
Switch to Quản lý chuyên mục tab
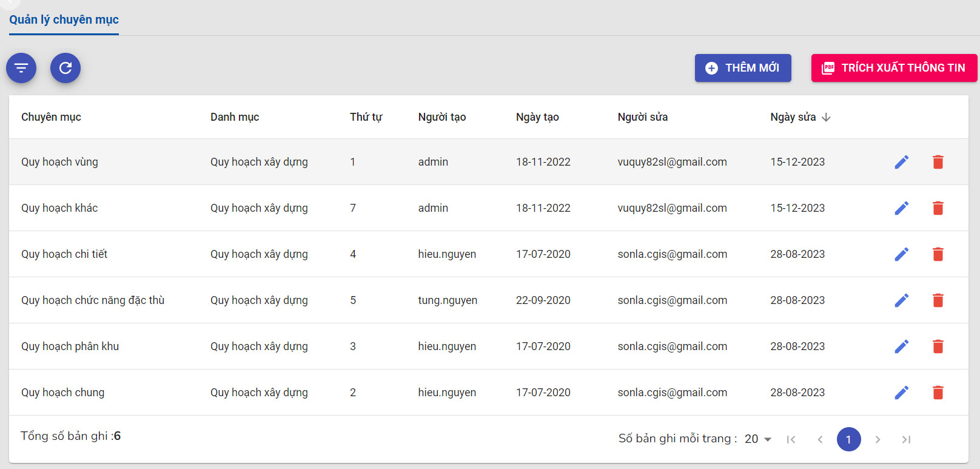[x=64, y=19]
